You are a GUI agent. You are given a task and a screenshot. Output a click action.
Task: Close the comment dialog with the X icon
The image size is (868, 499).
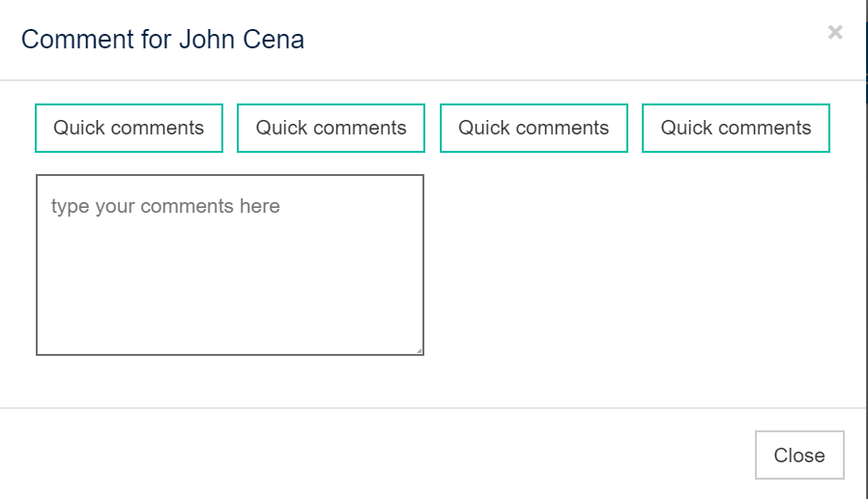click(835, 32)
